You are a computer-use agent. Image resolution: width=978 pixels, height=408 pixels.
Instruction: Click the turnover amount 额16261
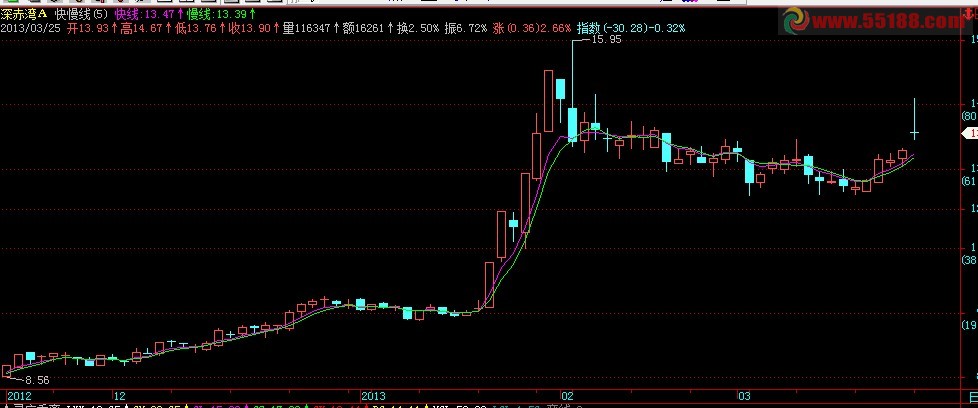(364, 28)
